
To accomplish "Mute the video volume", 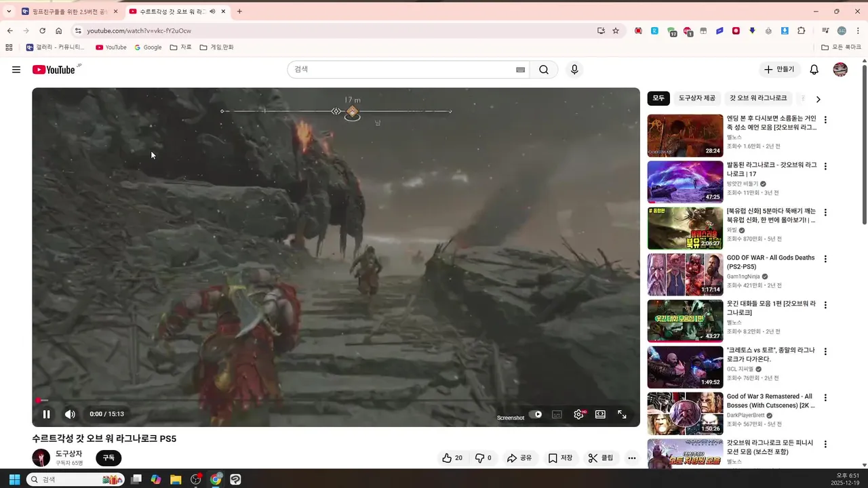I will tap(70, 414).
